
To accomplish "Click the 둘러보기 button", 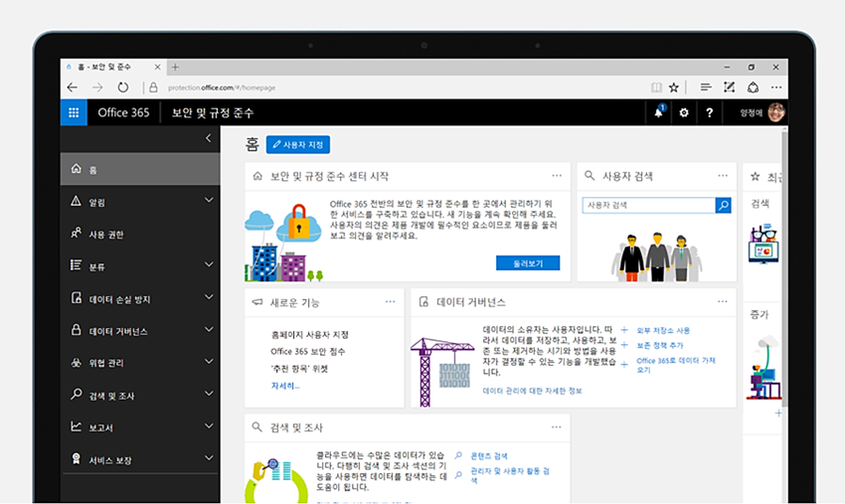I will [527, 263].
